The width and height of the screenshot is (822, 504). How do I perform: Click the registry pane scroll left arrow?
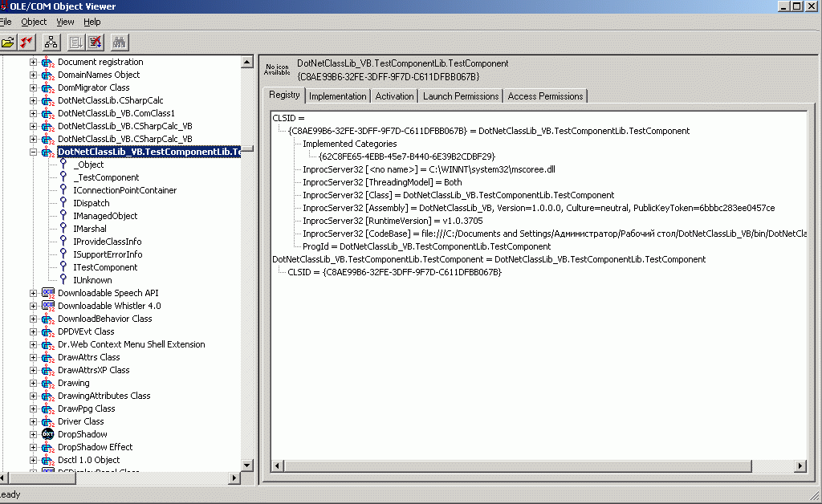[x=277, y=465]
